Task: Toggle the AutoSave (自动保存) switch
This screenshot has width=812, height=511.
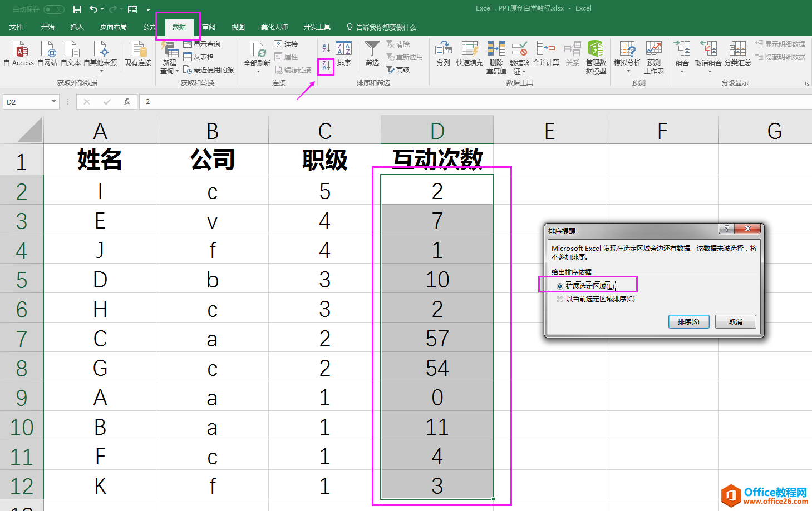Action: [53, 9]
